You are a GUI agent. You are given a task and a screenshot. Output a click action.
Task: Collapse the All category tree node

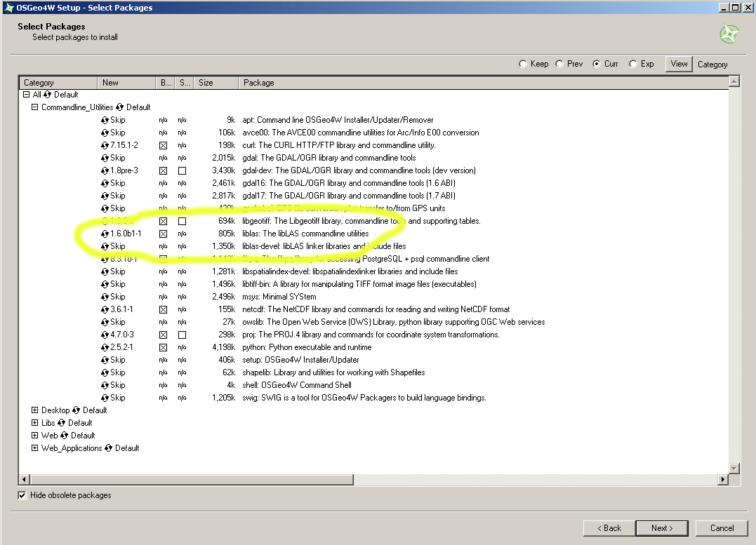pos(27,95)
